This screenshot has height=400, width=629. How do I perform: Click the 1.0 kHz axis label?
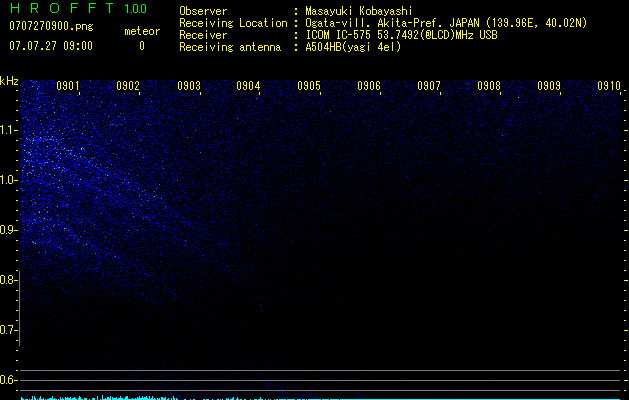point(9,180)
